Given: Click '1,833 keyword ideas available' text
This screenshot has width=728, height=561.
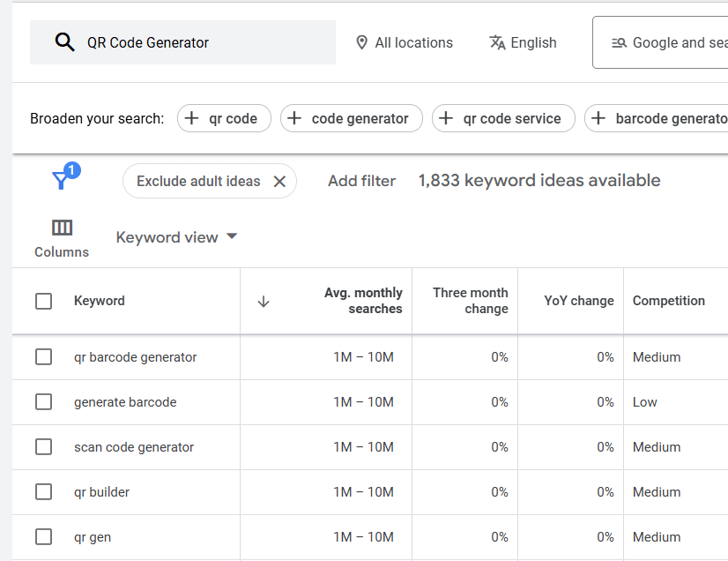Looking at the screenshot, I should pos(539,180).
